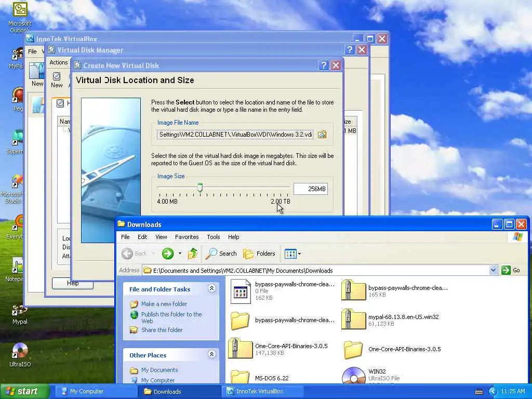Select the One-Core-API-Binaries-3.0.5 zip, 147,138 KB
The image size is (532, 399).
coord(240,349)
